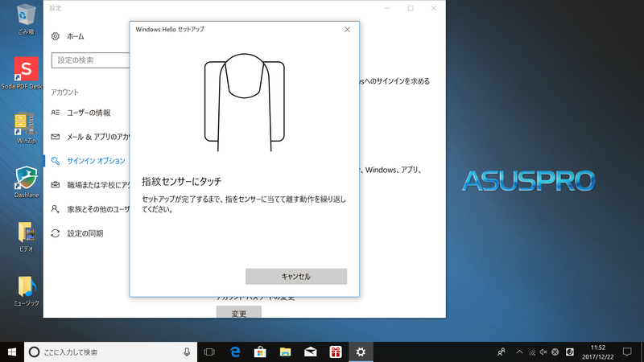Click the 変更 button in Settings window
Screen dimensions: 644x362
[x=239, y=312]
